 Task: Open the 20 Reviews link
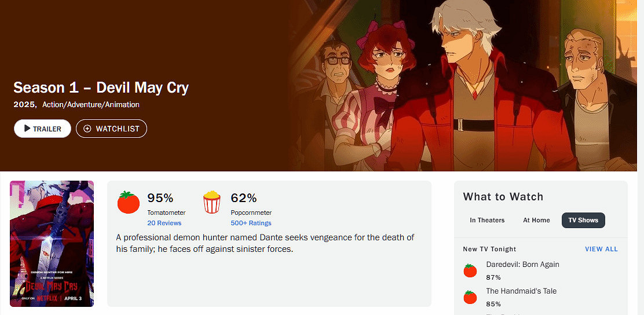click(x=164, y=223)
